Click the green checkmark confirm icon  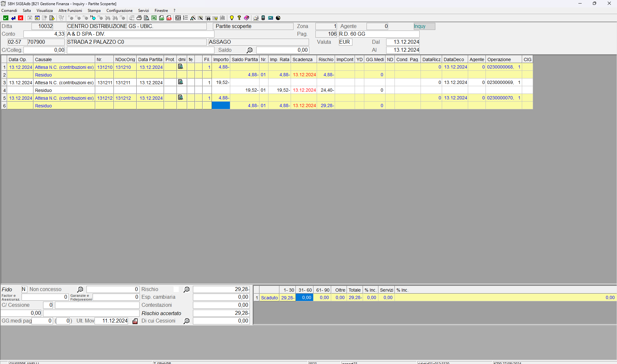(x=5, y=18)
